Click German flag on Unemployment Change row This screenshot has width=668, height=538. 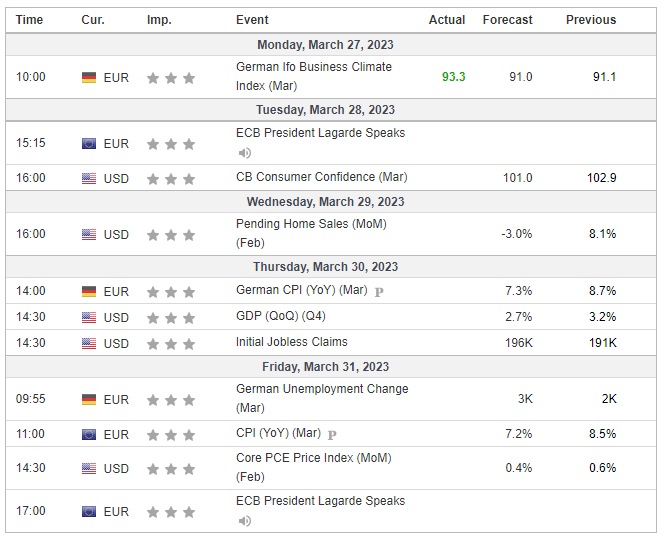coord(89,400)
